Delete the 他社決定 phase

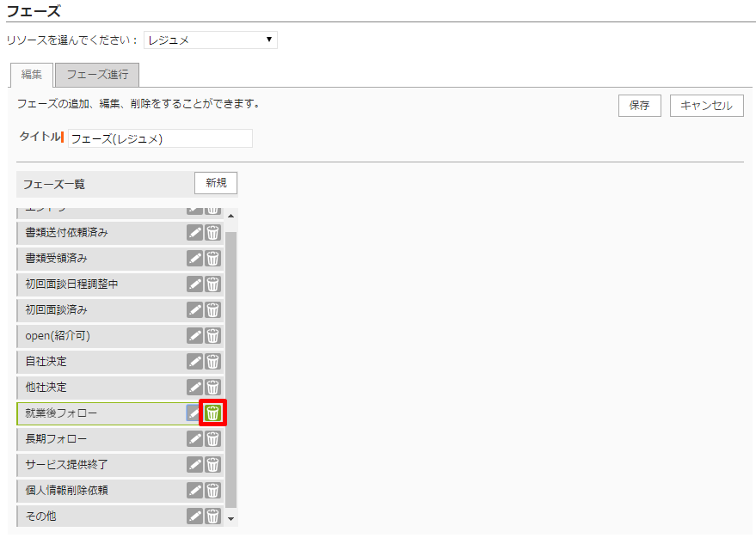[212, 388]
